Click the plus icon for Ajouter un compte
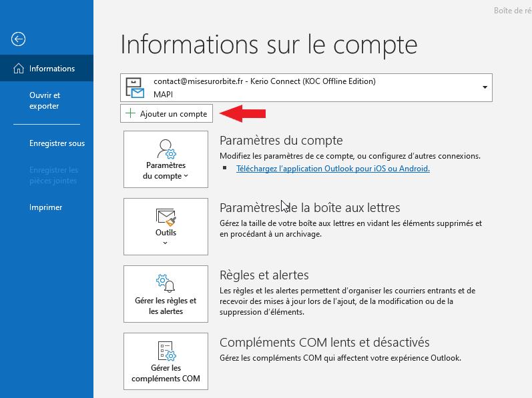 coord(131,114)
